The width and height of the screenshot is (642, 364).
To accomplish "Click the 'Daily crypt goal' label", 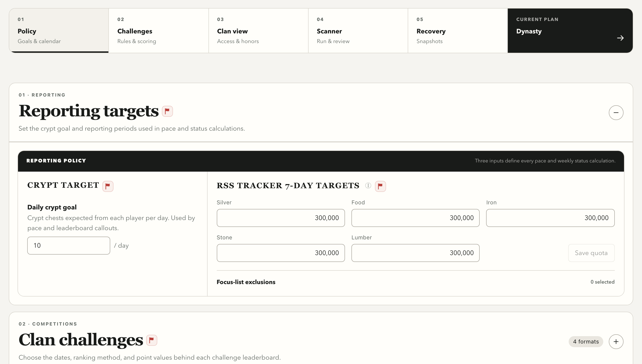I will (52, 207).
